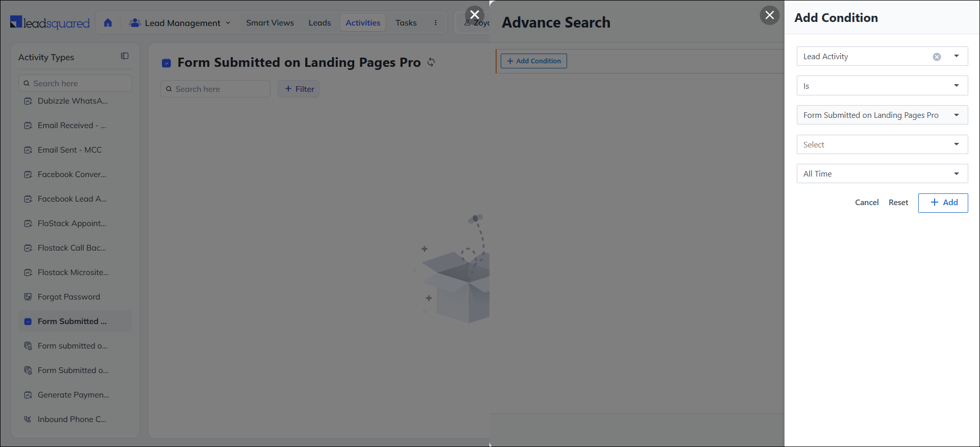Open the 'Is' operator dropdown
980x447 pixels.
click(883, 86)
